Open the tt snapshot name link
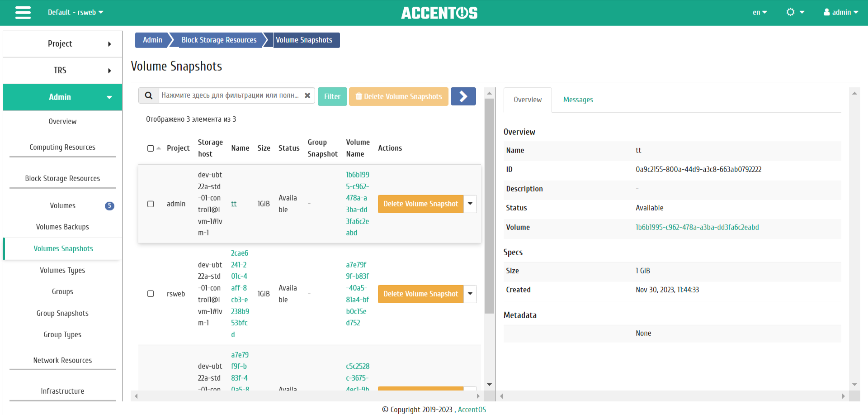 click(x=234, y=204)
